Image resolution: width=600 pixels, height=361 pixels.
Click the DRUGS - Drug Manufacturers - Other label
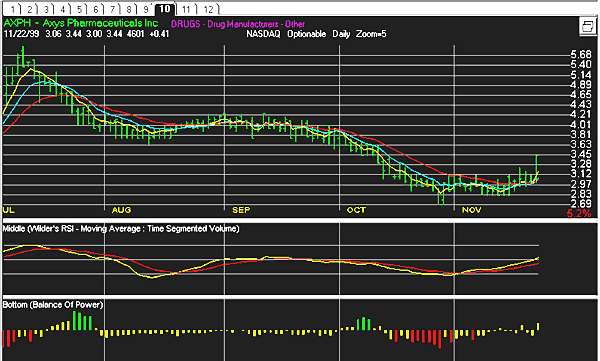tap(238, 24)
